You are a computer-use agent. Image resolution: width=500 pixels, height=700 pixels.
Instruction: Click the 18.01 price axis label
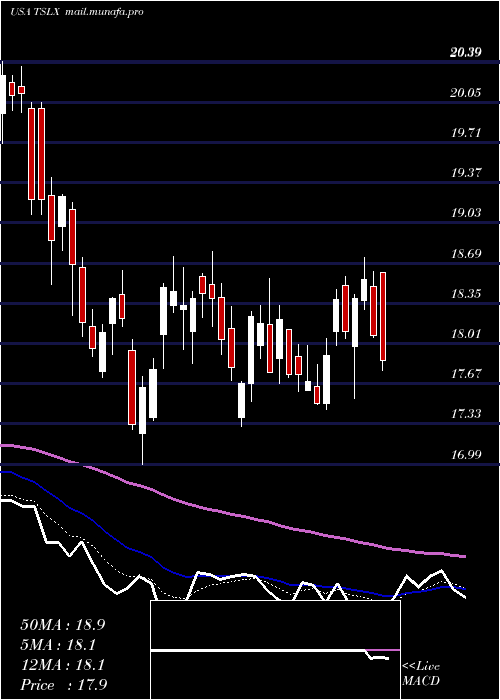click(x=466, y=334)
